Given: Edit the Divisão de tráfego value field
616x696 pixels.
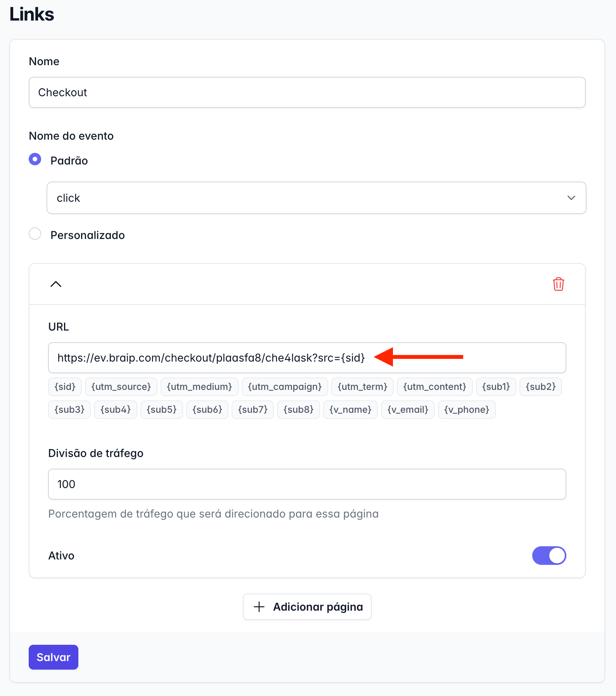Looking at the screenshot, I should [307, 484].
